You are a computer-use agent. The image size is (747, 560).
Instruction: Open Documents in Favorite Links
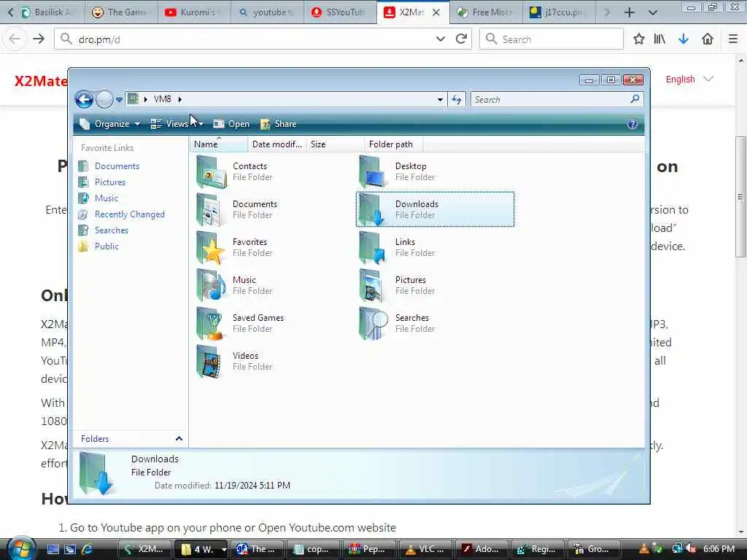tap(117, 166)
